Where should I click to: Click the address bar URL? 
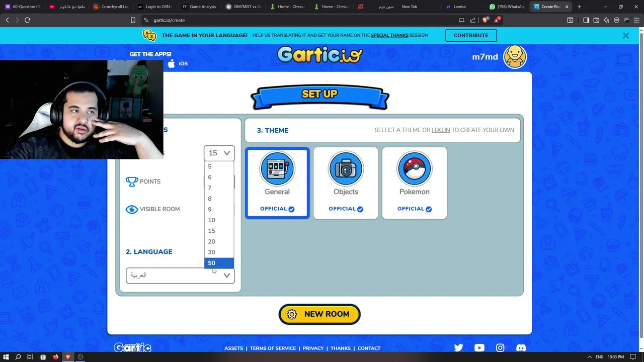[x=169, y=20]
